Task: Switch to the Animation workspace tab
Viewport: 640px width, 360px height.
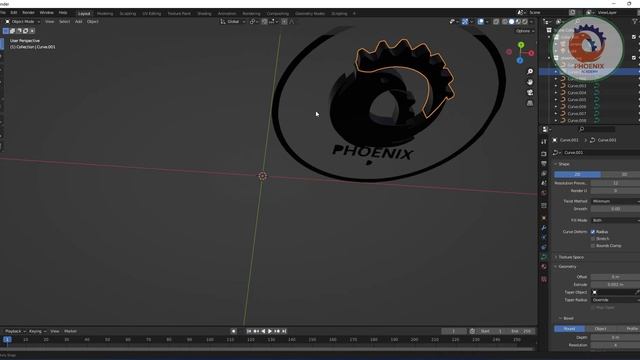Action: coord(227,13)
